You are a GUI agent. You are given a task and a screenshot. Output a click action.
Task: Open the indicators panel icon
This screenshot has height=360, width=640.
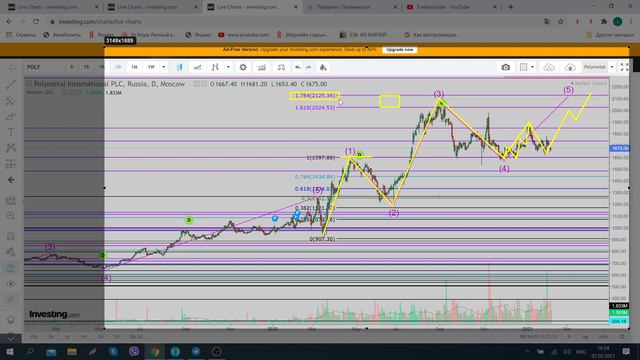[x=262, y=67]
